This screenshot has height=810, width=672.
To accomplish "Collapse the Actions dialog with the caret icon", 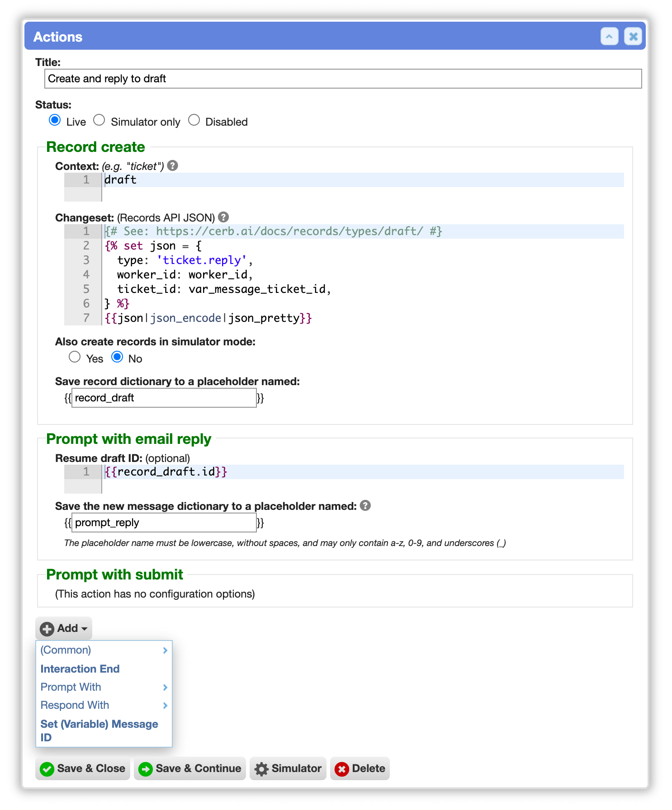I will coord(609,36).
